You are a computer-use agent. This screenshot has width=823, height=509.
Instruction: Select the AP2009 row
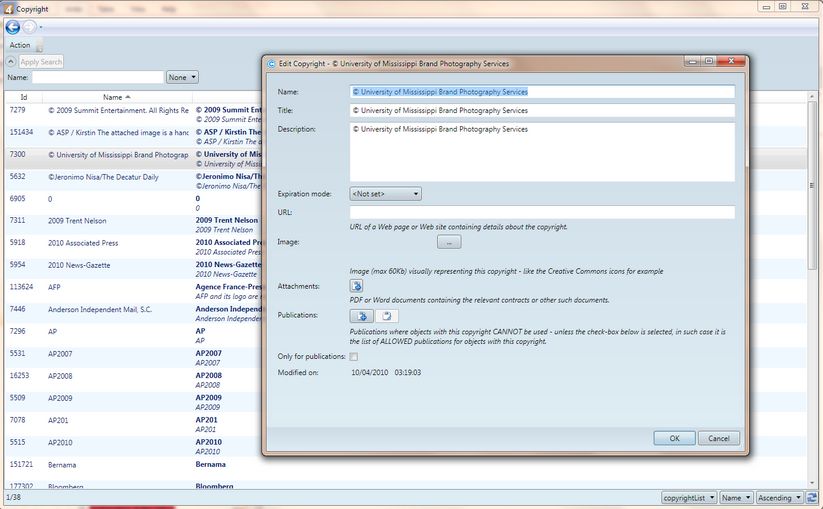tap(134, 402)
